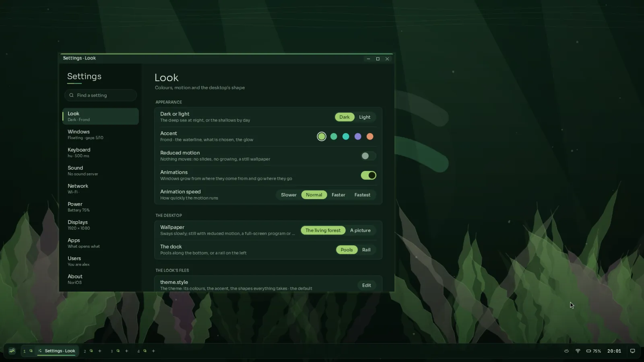The height and width of the screenshot is (362, 644).
Task: Open the Users section in the sidebar
Action: coord(101,261)
